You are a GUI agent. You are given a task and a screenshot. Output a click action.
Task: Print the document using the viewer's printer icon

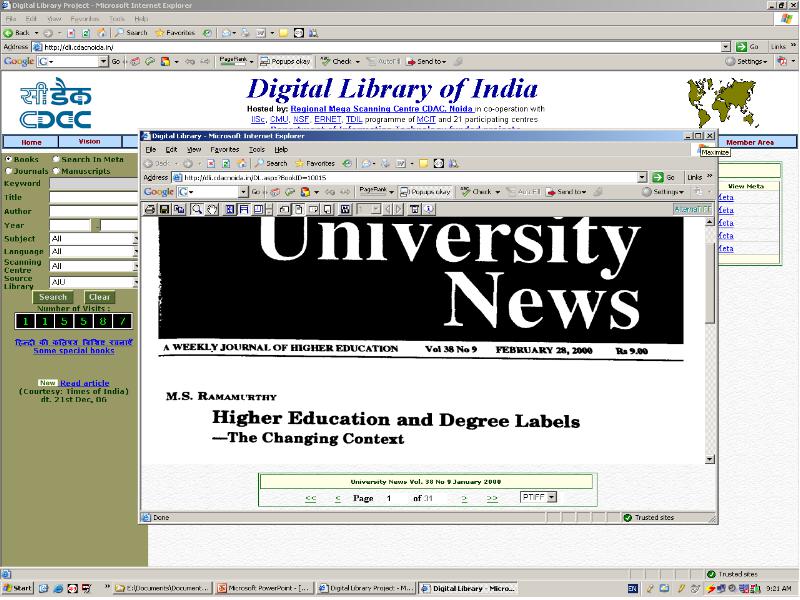pos(149,210)
